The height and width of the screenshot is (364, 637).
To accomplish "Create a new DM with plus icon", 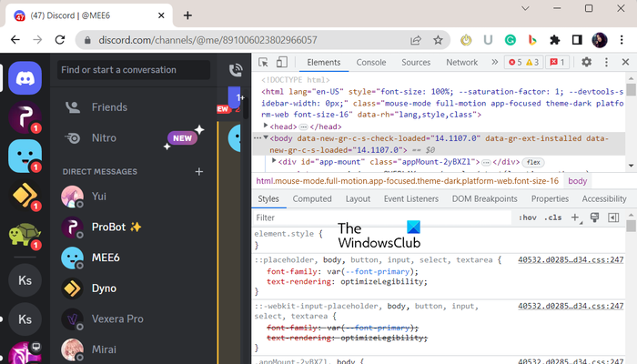I will 198,172.
